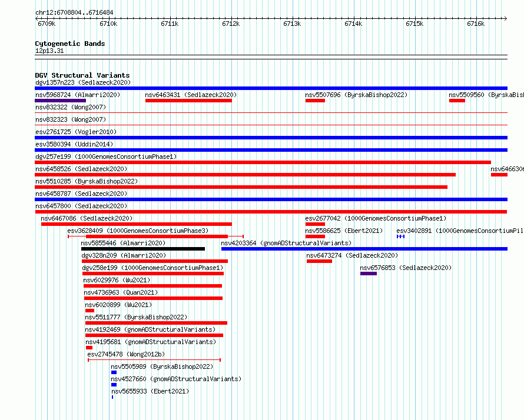Click the esv3580394 (Uddin2014) label
524x420 pixels.
74,144
